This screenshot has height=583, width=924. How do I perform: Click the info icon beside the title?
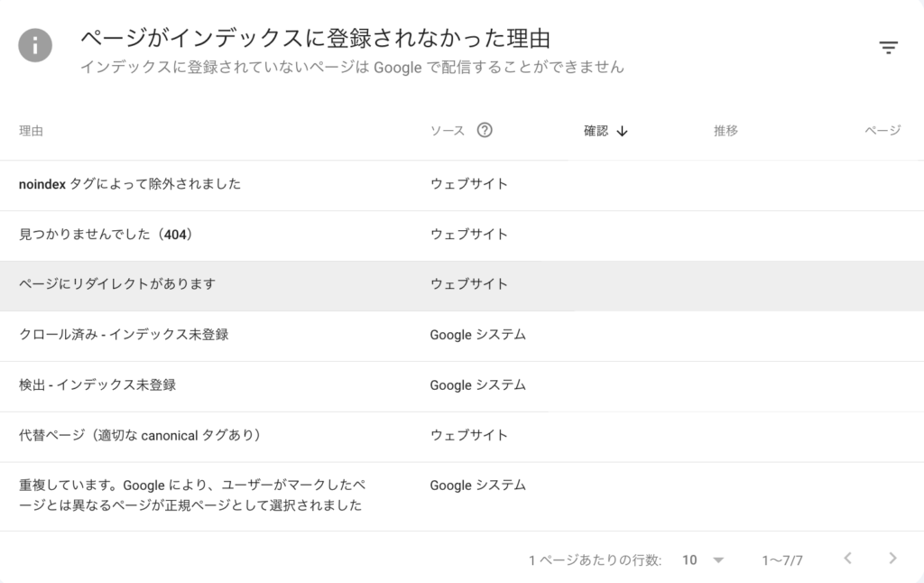point(35,45)
